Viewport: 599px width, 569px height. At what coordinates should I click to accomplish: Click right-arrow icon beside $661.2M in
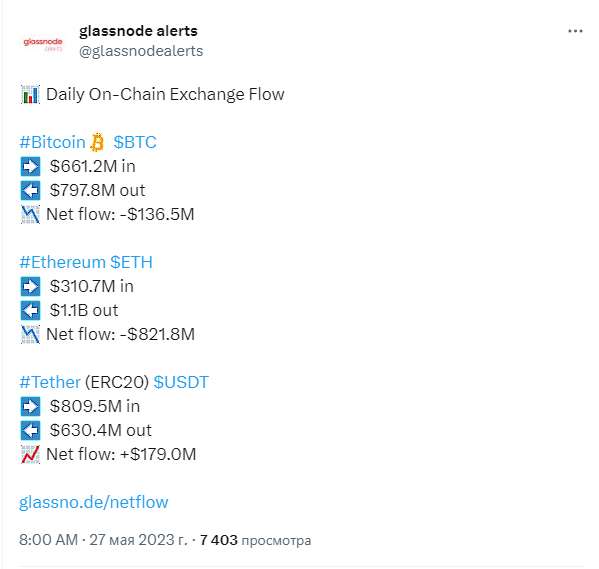[30, 167]
